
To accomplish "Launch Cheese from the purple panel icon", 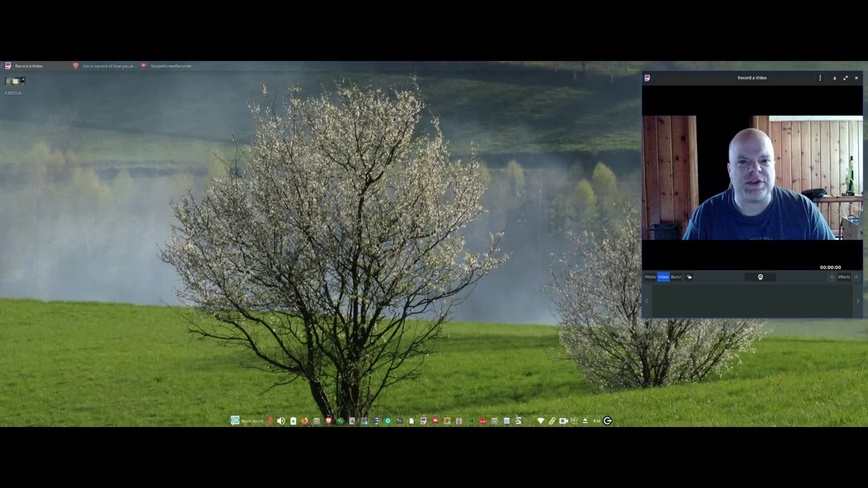I will [423, 421].
